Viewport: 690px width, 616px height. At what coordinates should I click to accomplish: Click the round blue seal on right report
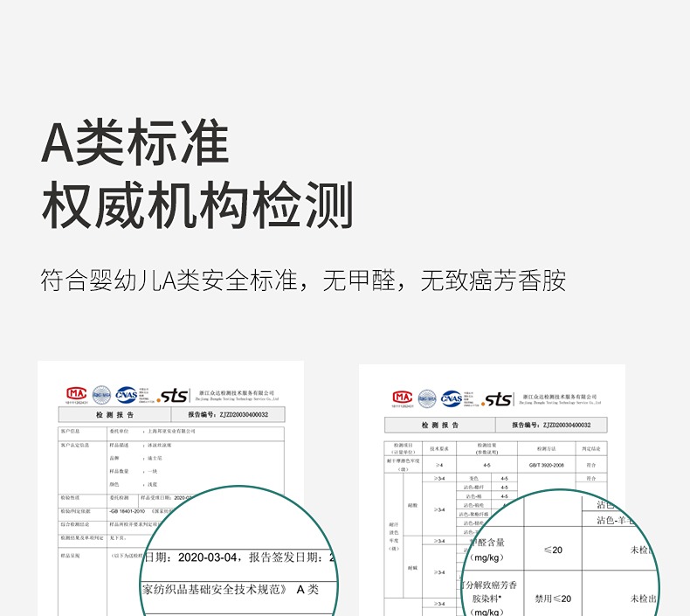(427, 398)
